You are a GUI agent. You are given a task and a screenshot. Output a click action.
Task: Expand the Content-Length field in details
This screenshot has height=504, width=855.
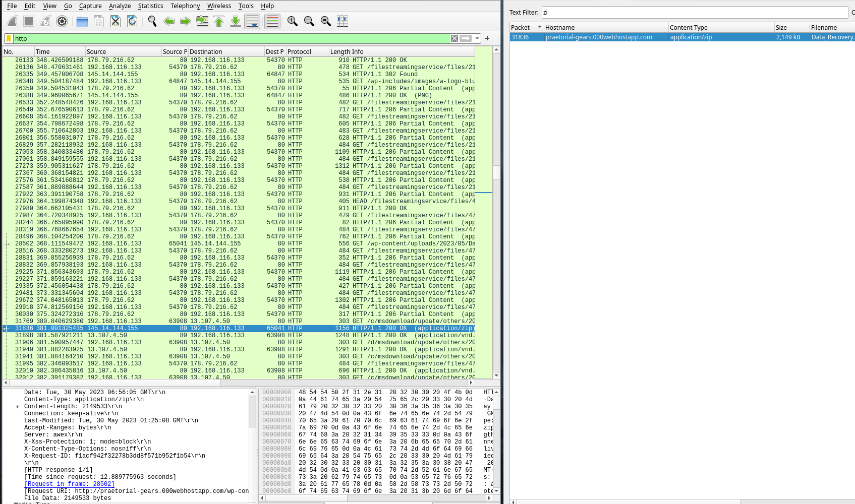(18, 407)
